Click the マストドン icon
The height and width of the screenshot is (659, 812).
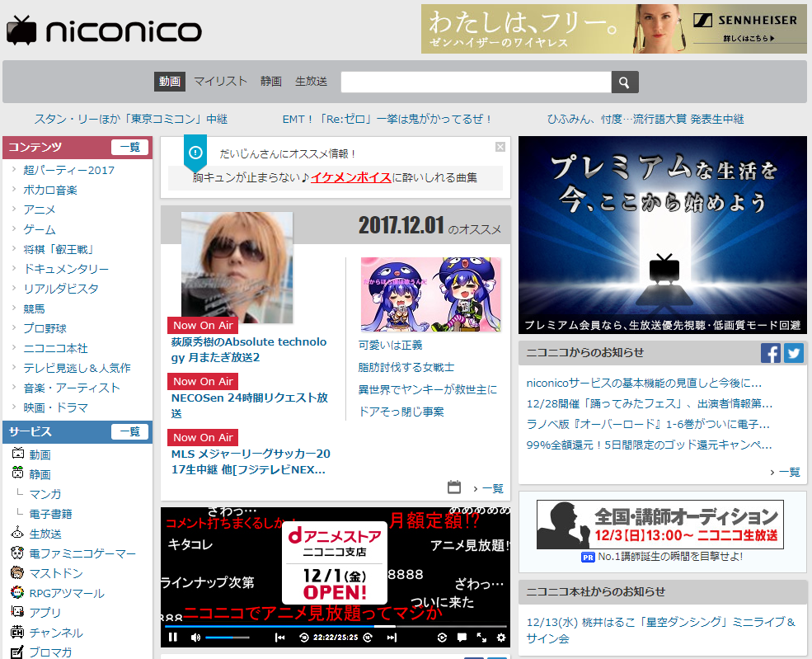point(17,572)
